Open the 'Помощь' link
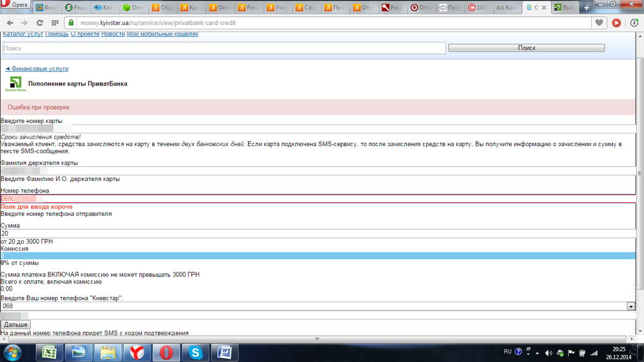 [57, 33]
